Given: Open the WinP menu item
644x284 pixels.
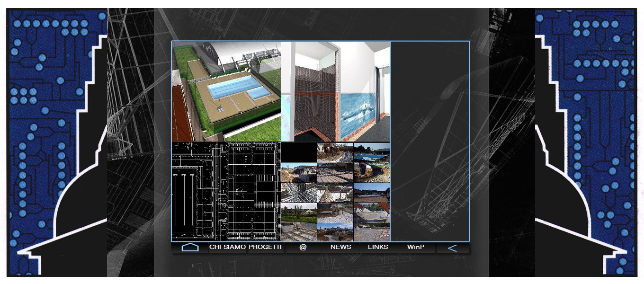Looking at the screenshot, I should tap(416, 247).
